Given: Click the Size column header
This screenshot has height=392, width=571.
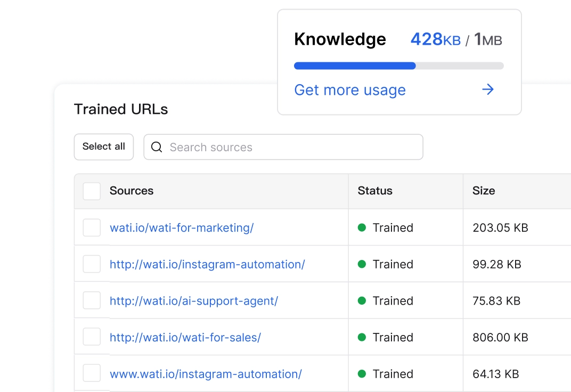Looking at the screenshot, I should (484, 191).
